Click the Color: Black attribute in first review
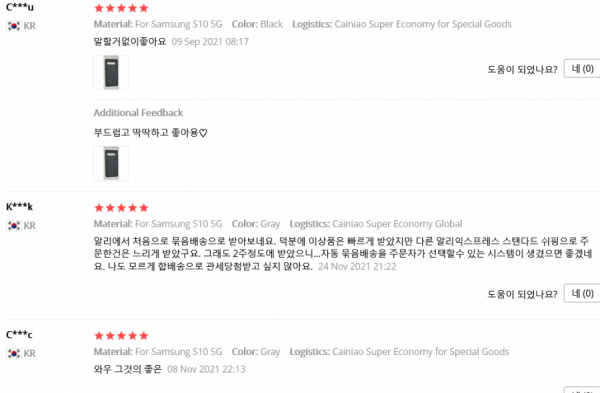 tap(257, 24)
